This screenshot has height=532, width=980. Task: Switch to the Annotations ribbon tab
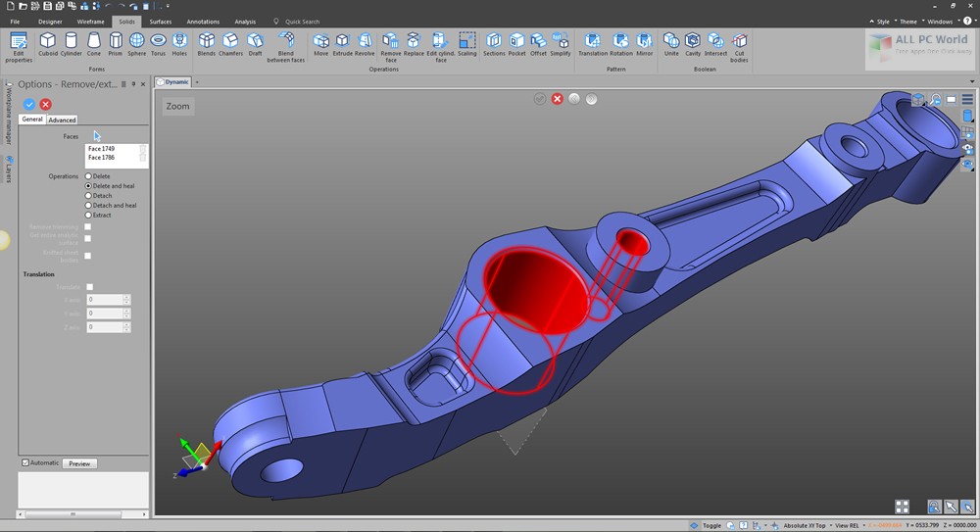(203, 22)
